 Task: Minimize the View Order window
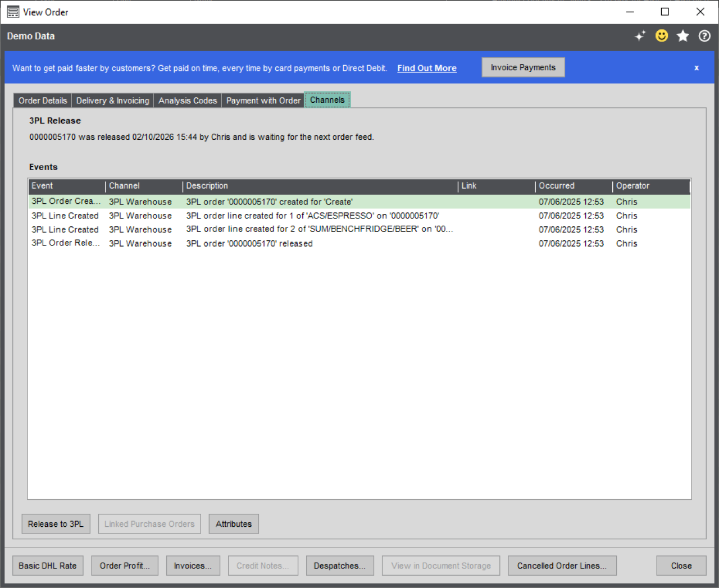[x=630, y=12]
